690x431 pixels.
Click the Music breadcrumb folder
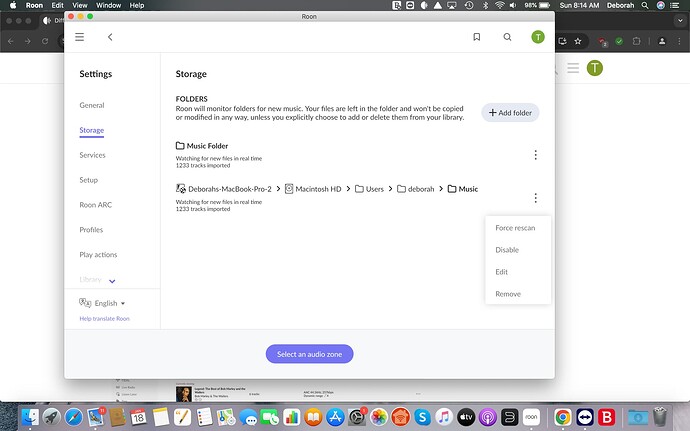[x=462, y=189]
